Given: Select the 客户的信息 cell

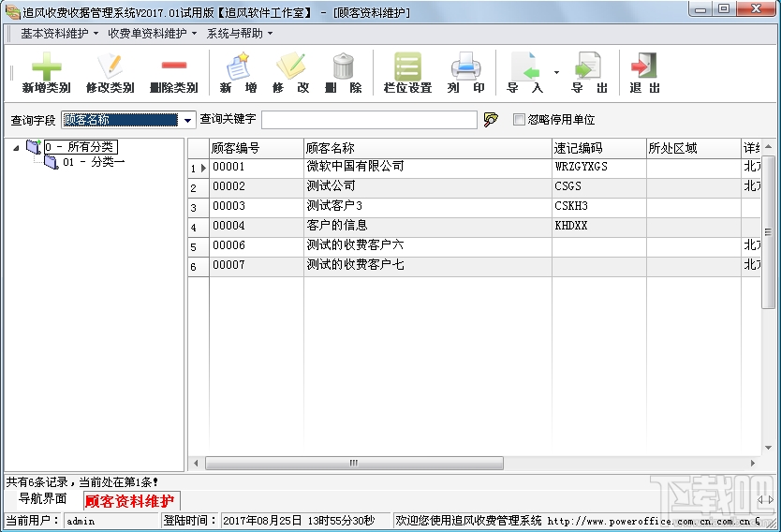Looking at the screenshot, I should click(x=427, y=226).
